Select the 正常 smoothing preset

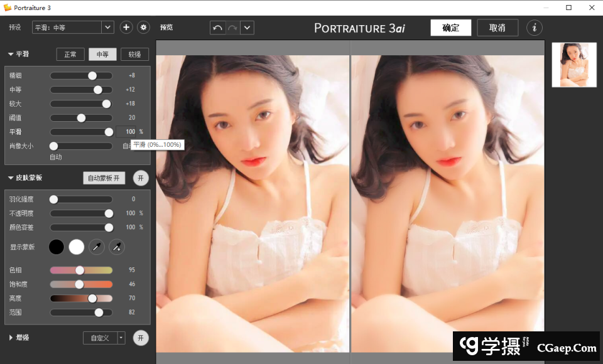(x=70, y=55)
